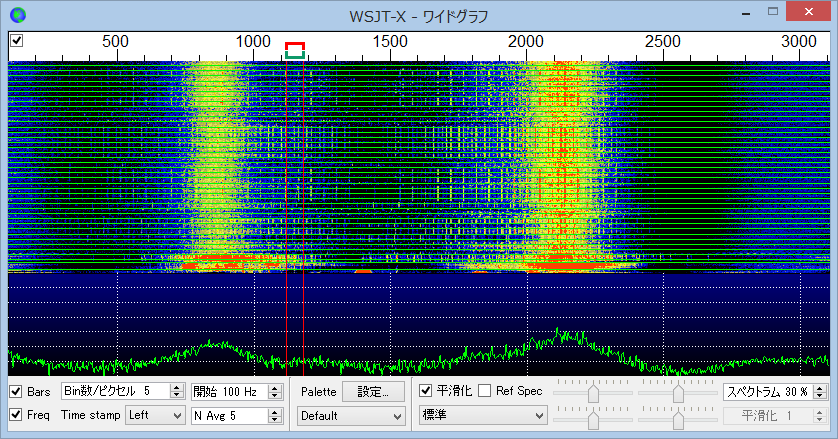This screenshot has height=439, width=838.
Task: Toggle the checkbox beside the frequency scale
Action: (17, 41)
